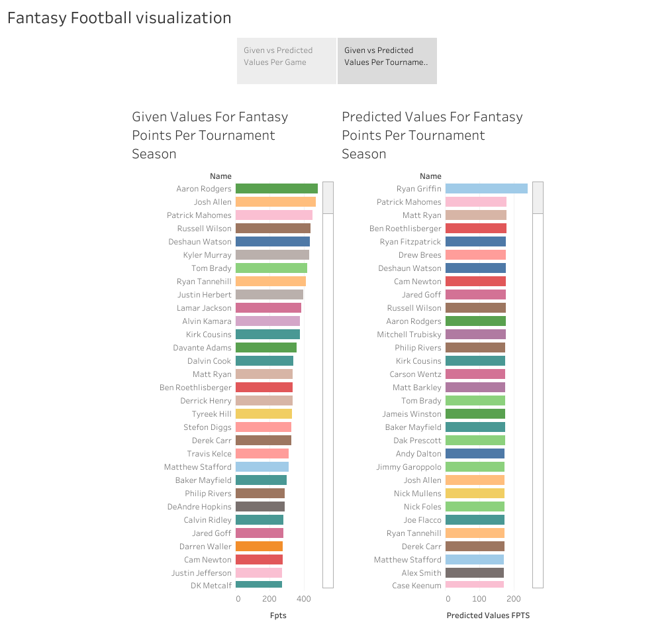Screen dimensions: 672x638
Task: Click Josh Allen's orange bar on the left chart
Action: coord(275,201)
